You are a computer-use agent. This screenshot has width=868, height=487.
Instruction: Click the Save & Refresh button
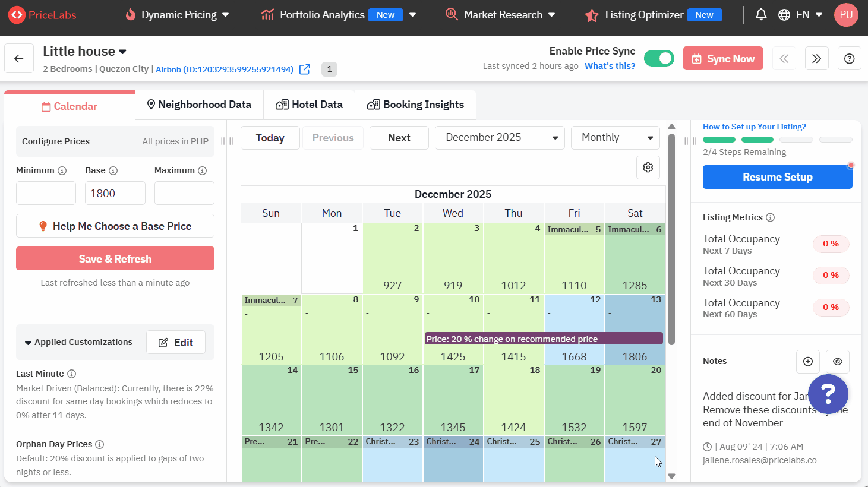tap(115, 259)
